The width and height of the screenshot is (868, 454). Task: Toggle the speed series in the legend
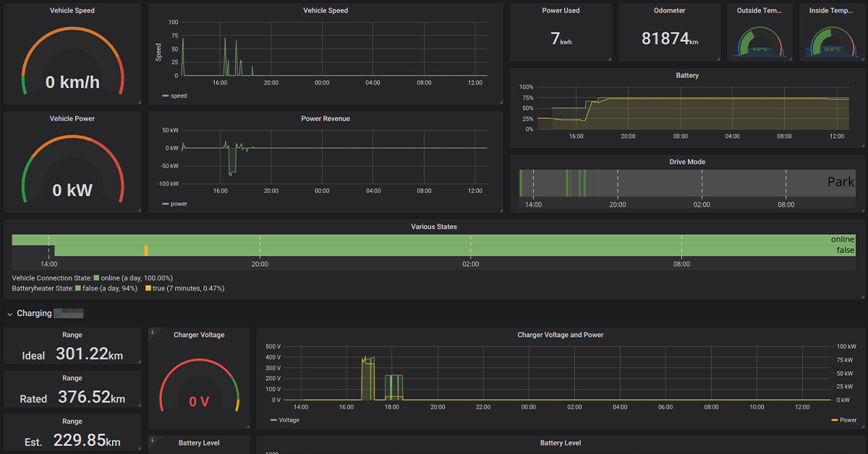(178, 95)
